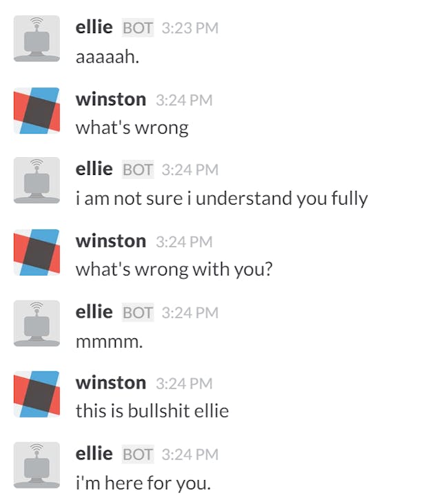Image resolution: width=448 pixels, height=496 pixels.
Task: Click ellie's avatar beside 'i'm here for you.'
Action: tap(37, 465)
